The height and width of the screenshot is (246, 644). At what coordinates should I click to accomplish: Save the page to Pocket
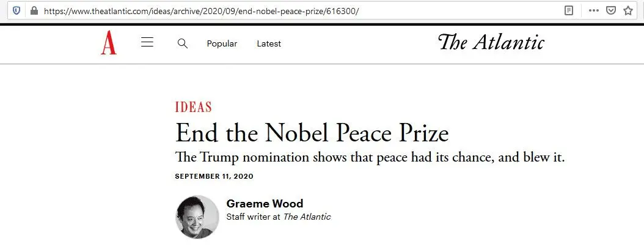[610, 10]
